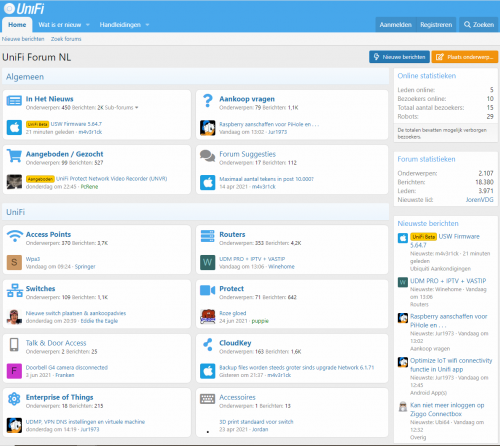Viewport: 500px width, 446px height.
Task: Expand the Handleidingen dropdown arrow
Action: [147, 25]
